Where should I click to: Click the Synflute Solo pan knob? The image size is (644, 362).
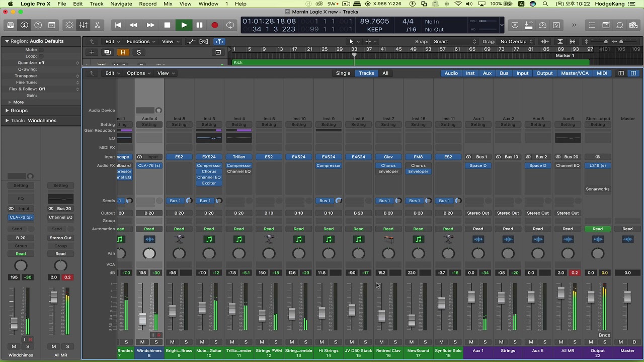pyautogui.click(x=448, y=254)
